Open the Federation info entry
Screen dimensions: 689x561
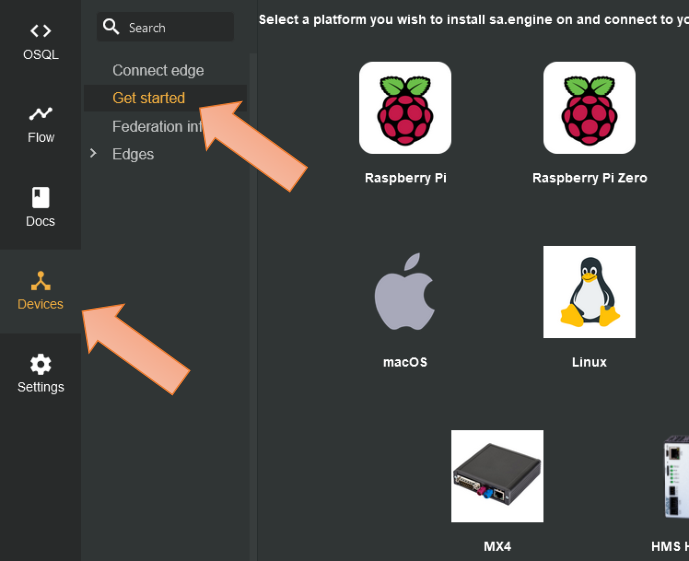157,127
